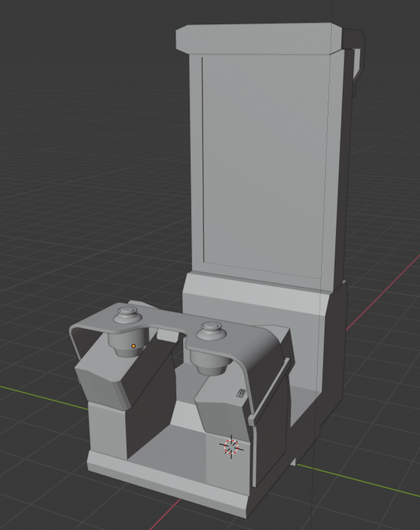Viewport: 420px width, 530px height.
Task: Select the right round knob on bracket
Action: coord(211,330)
